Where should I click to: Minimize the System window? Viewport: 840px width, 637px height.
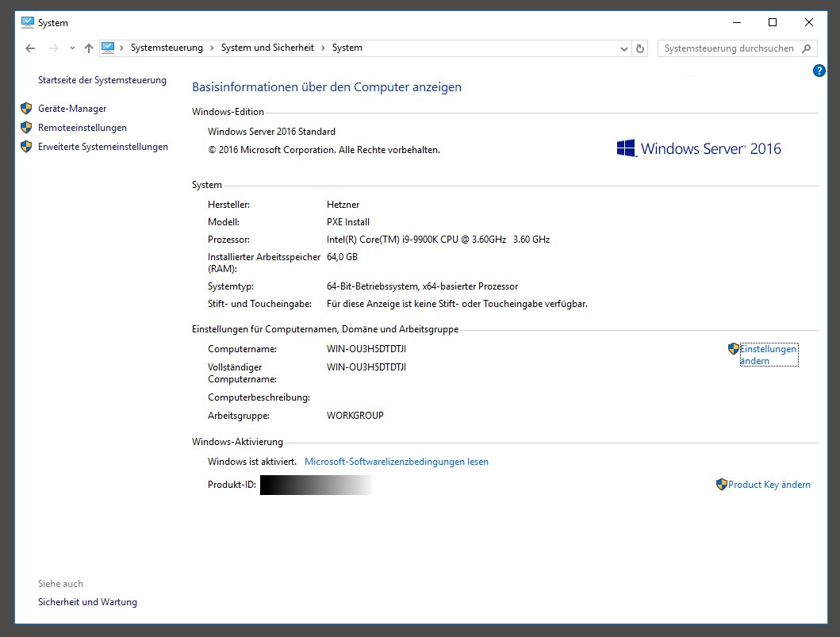click(x=737, y=22)
